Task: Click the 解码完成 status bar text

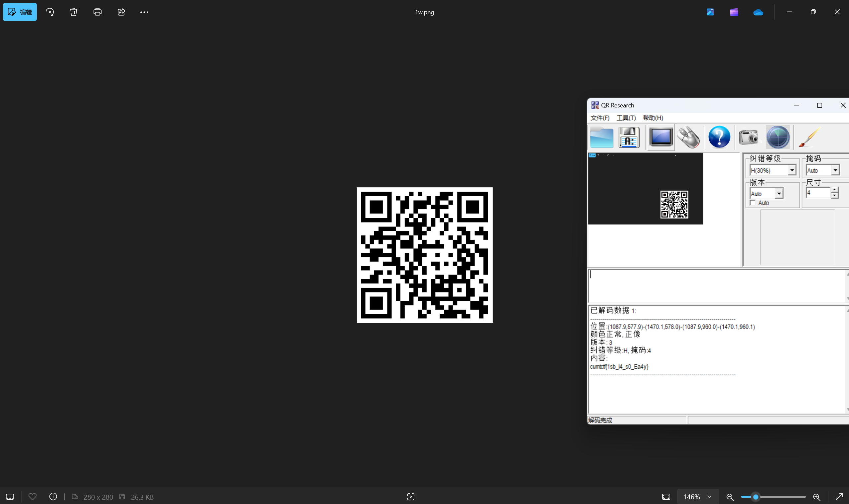Action: 600,420
